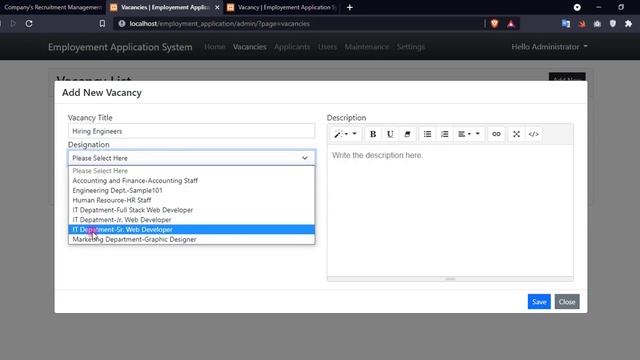Insert a link using chain icon
The image size is (640, 360).
(496, 134)
